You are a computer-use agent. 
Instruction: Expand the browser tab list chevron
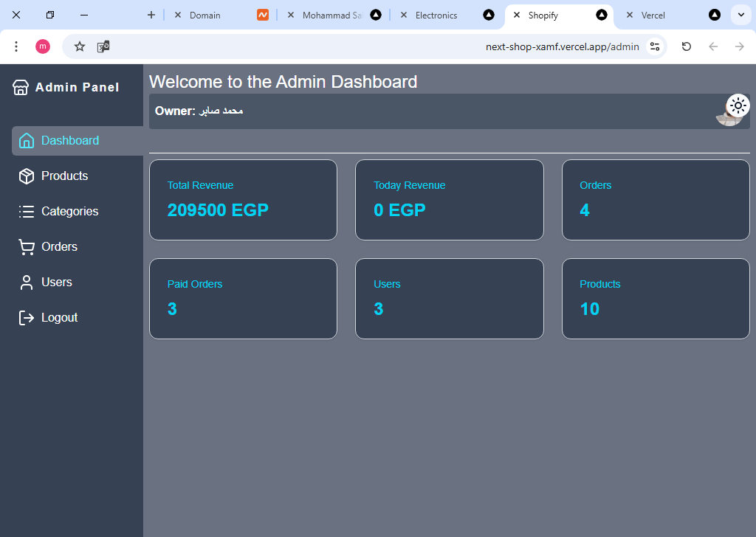click(x=740, y=15)
